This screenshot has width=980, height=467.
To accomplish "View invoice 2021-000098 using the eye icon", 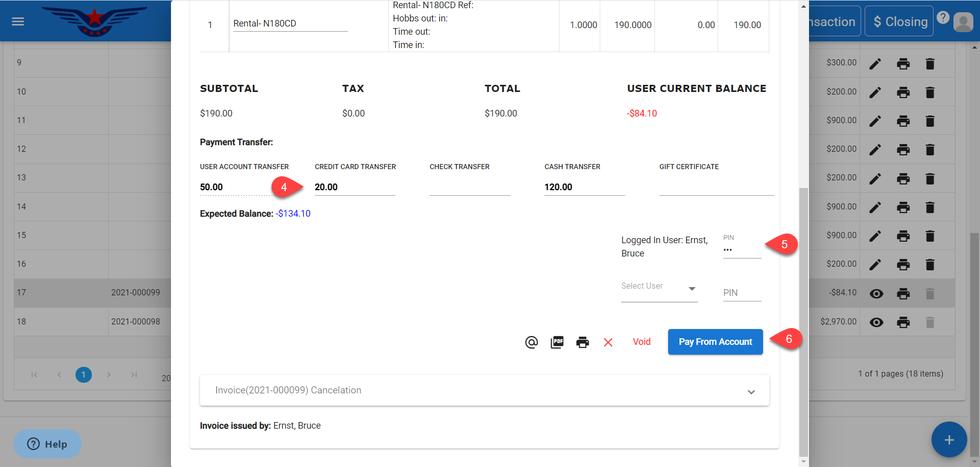I will coord(876,322).
